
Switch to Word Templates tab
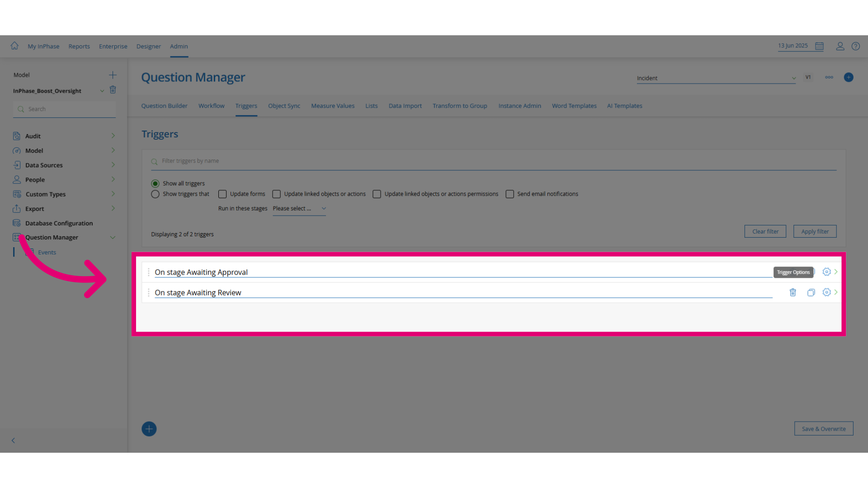[x=574, y=106]
